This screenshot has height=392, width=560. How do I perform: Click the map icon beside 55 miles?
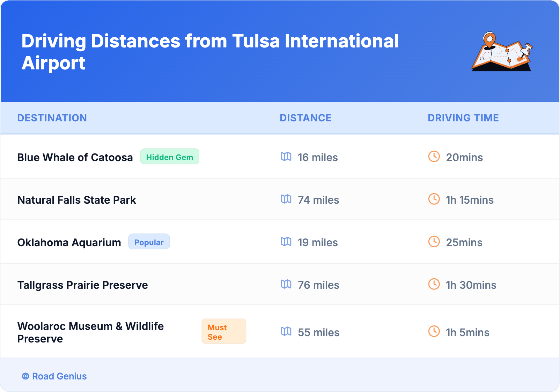click(x=286, y=332)
